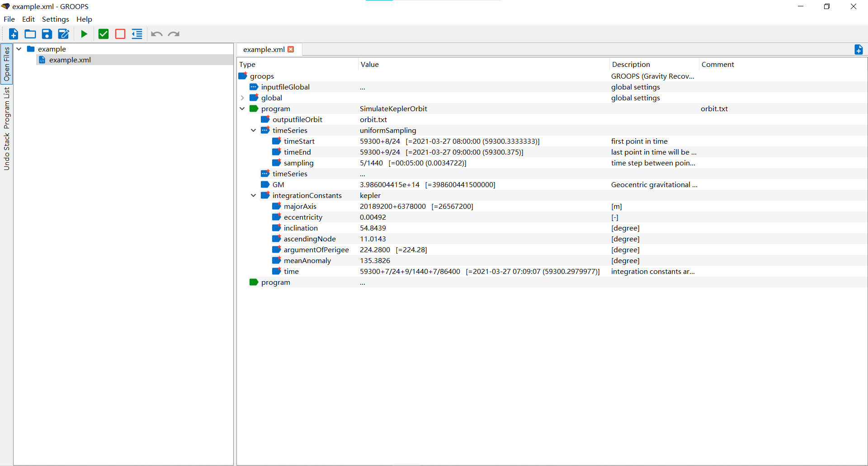Click the majorAxis element icon

pyautogui.click(x=277, y=206)
